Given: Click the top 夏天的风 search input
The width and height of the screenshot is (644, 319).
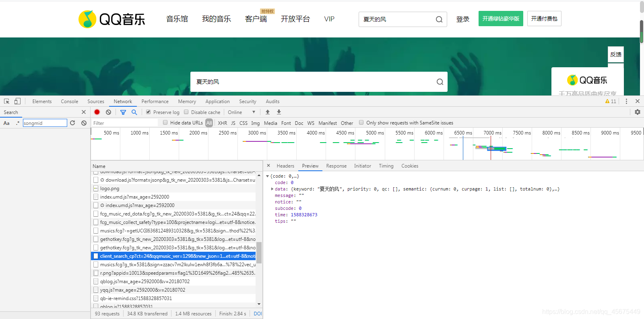Looking at the screenshot, I should tap(396, 19).
